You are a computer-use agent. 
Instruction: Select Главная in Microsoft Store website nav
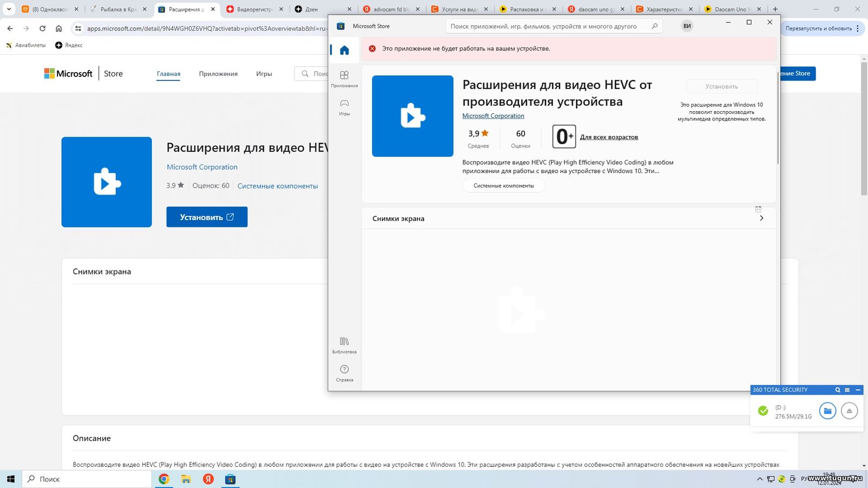coord(169,74)
